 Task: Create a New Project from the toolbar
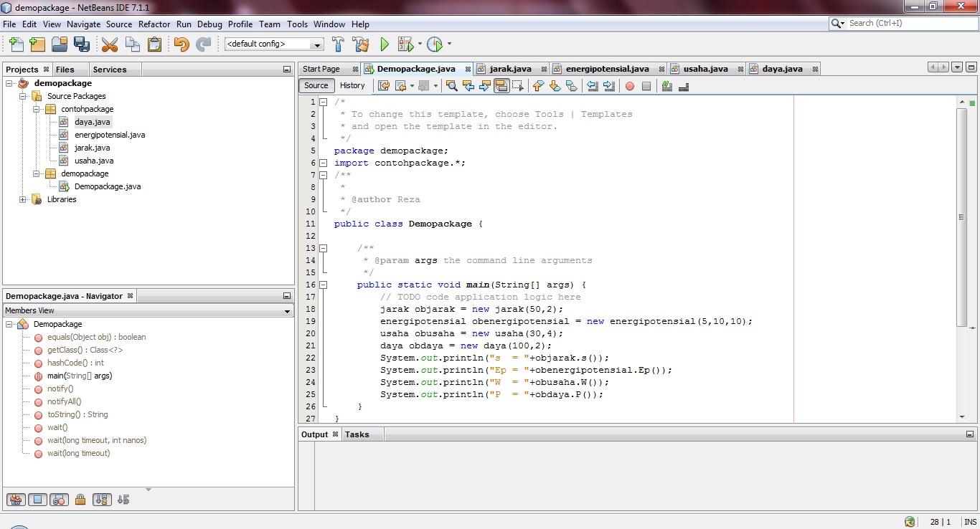[x=37, y=44]
